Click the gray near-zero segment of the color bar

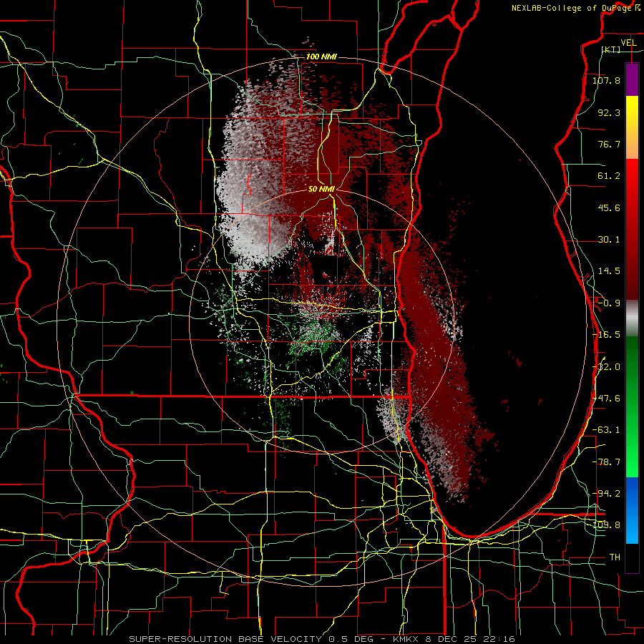(x=632, y=318)
